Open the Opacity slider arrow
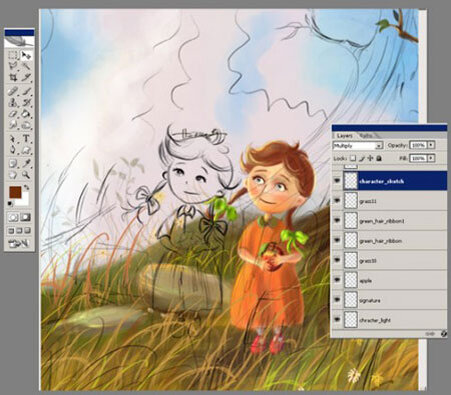451x395 pixels. tap(431, 145)
